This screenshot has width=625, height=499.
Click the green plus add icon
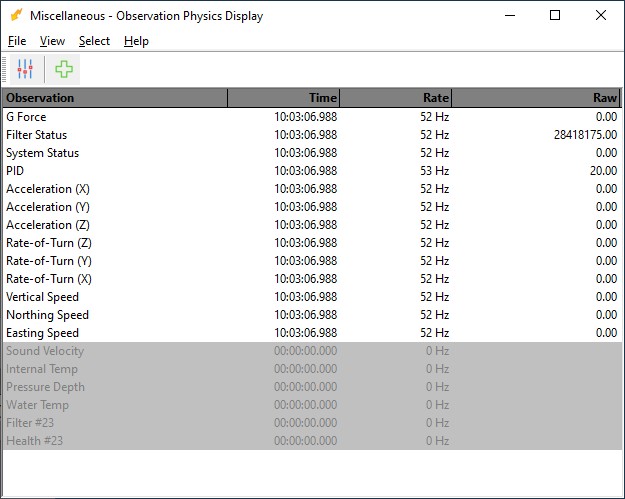pyautogui.click(x=64, y=69)
